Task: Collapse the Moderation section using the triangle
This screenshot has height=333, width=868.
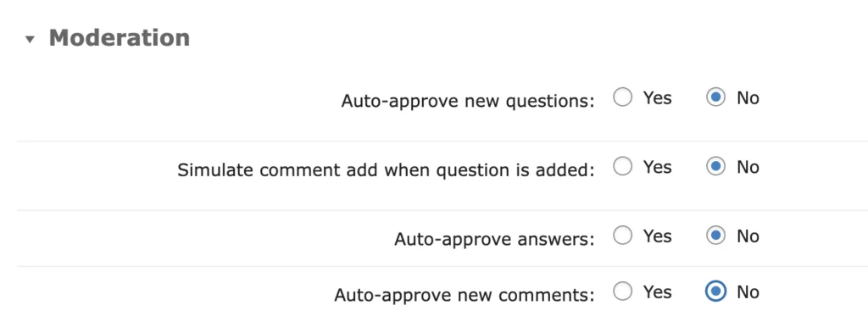Action: [30, 40]
